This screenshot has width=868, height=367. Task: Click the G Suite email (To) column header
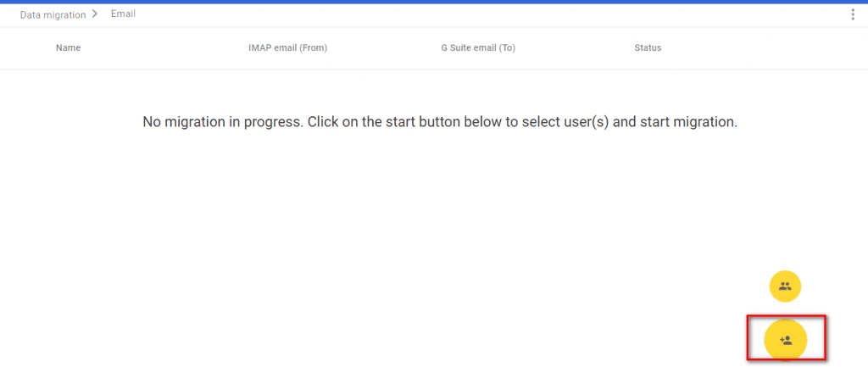(477, 48)
